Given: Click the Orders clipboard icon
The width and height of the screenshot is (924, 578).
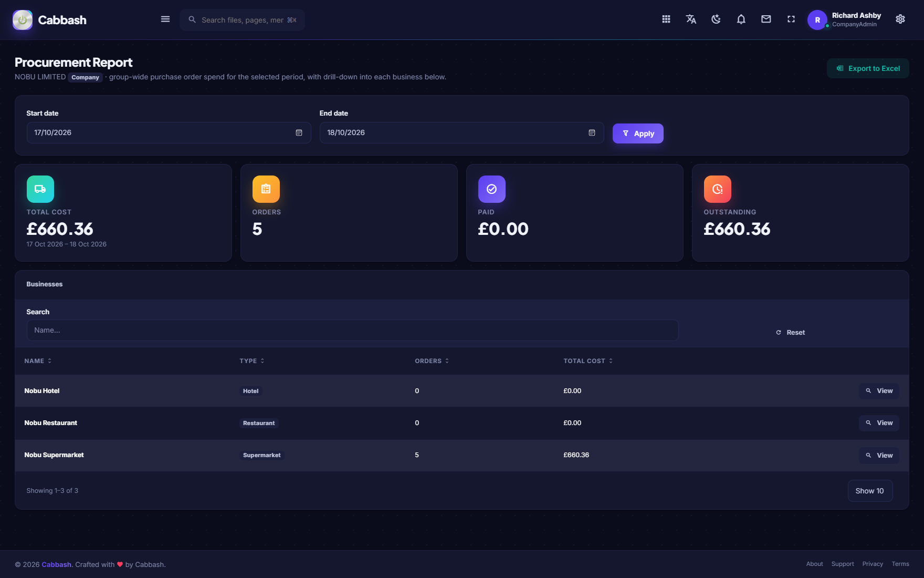Looking at the screenshot, I should tap(266, 189).
